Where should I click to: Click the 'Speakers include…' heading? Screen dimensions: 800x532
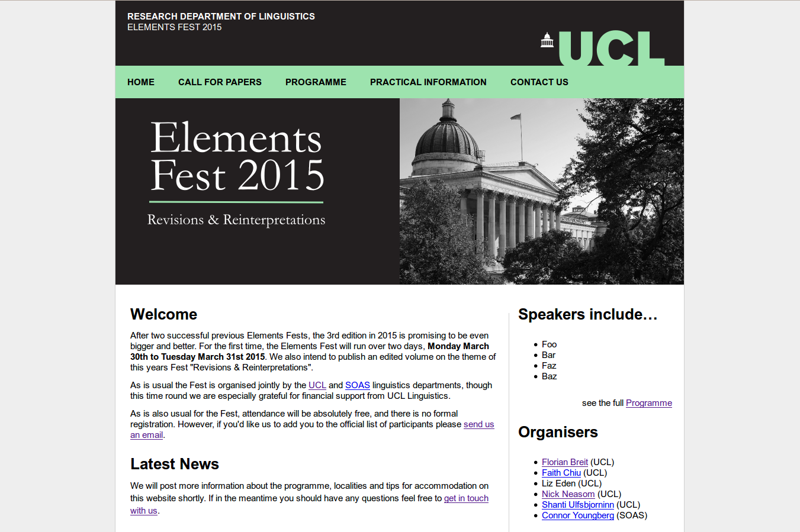tap(588, 314)
